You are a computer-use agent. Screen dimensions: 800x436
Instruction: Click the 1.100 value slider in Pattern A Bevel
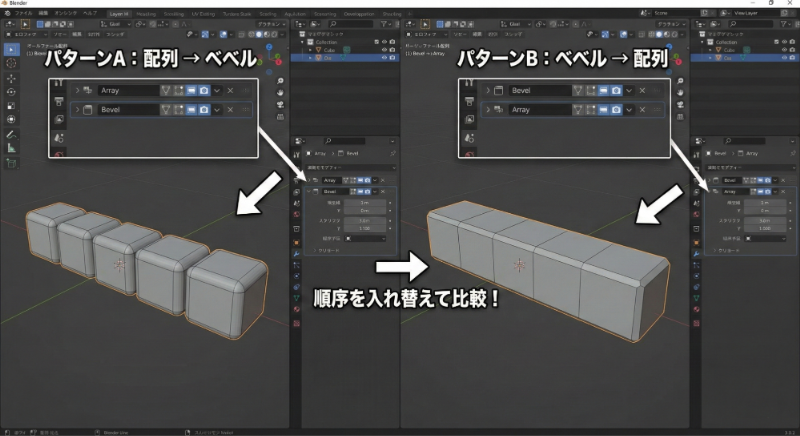(x=364, y=228)
